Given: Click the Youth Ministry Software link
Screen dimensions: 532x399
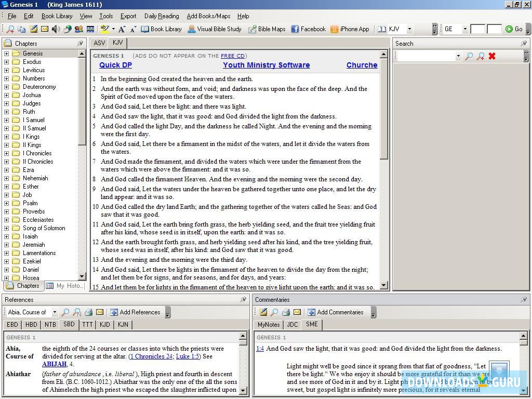Looking at the screenshot, I should (x=267, y=65).
